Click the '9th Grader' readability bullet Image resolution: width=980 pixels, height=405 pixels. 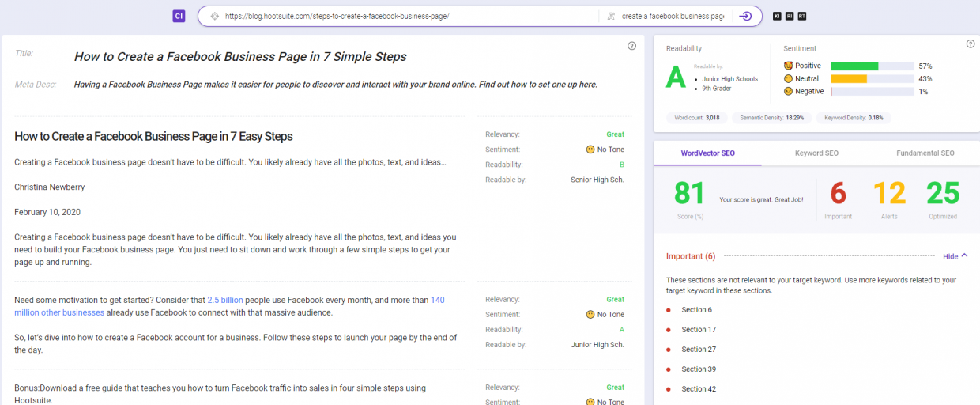coord(717,89)
